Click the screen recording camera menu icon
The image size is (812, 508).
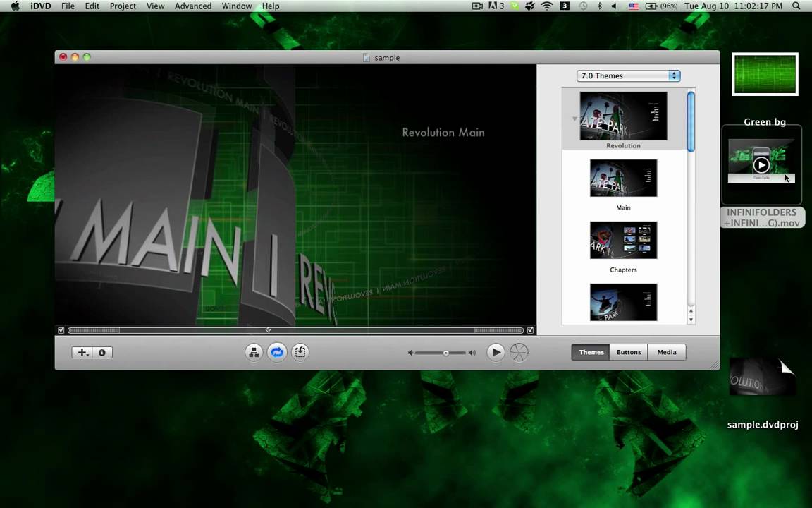477,6
